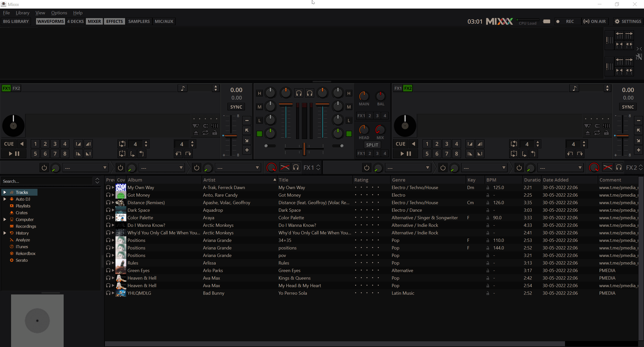Image resolution: width=644 pixels, height=347 pixels.
Task: Open the View menu
Action: point(40,13)
